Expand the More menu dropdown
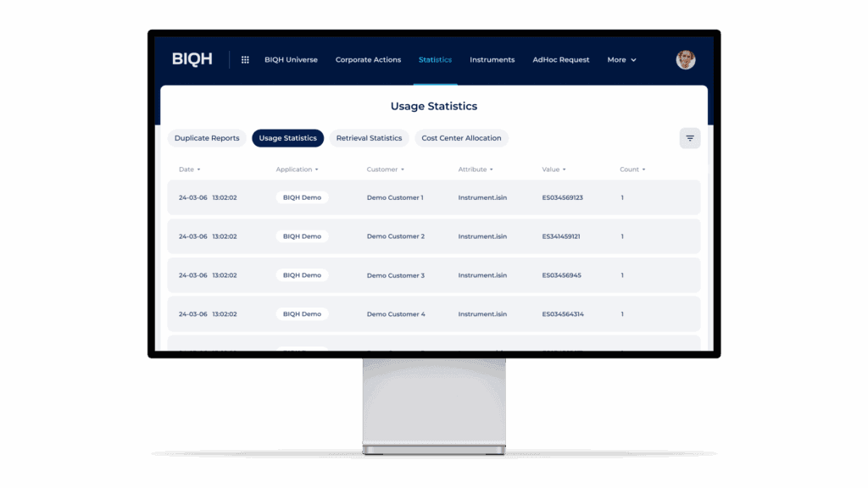Screen dimensions: 868x488 621,60
